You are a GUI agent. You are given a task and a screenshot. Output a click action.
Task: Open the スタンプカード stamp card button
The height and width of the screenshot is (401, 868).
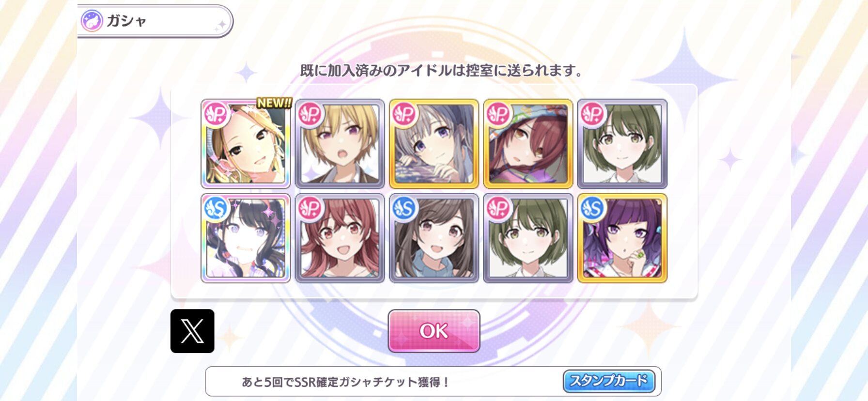(609, 381)
